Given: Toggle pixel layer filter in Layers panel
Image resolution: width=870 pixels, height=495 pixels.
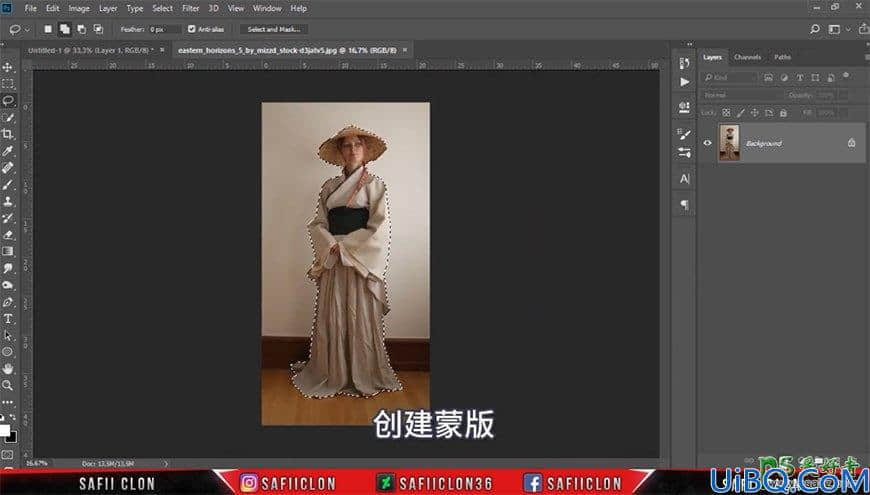Looking at the screenshot, I should (x=768, y=78).
